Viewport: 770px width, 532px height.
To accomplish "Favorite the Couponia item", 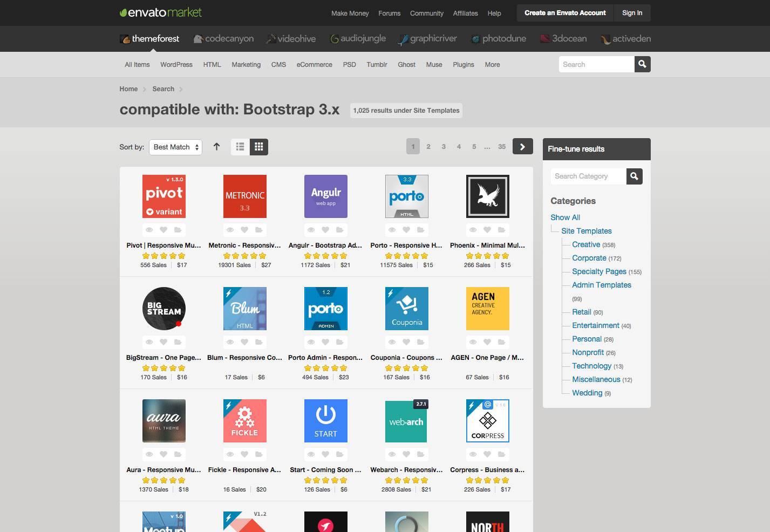I will [x=406, y=342].
